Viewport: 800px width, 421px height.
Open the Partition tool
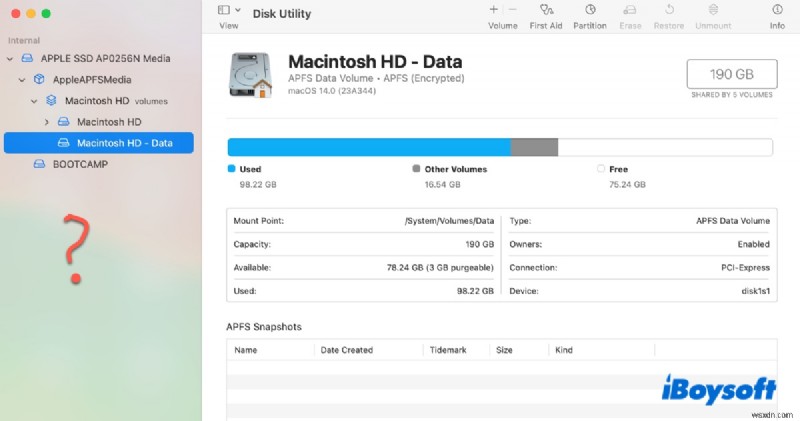tap(590, 10)
